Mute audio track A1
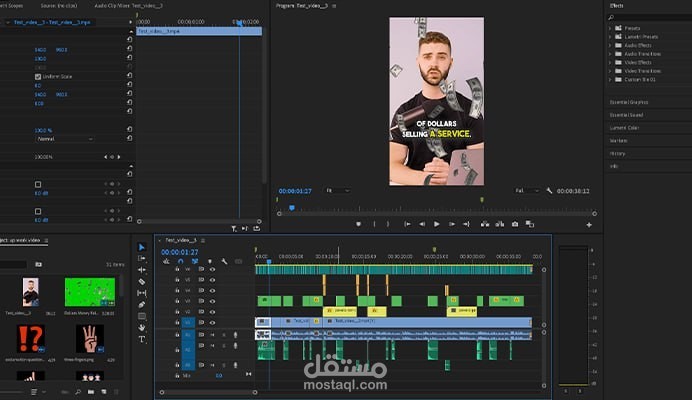692x400 pixels. pos(213,335)
